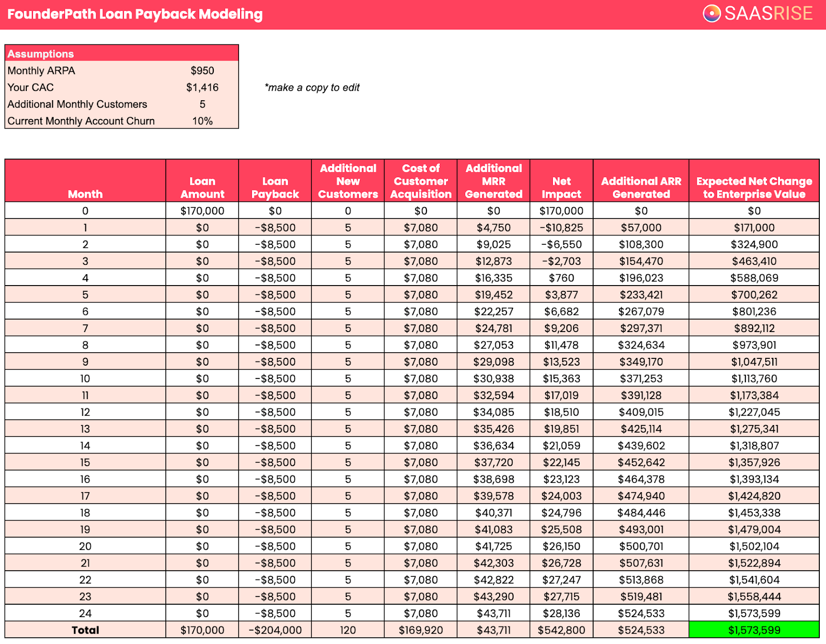Select the month 19 ARR cell $493,001
The width and height of the screenshot is (826, 644).
641,529
